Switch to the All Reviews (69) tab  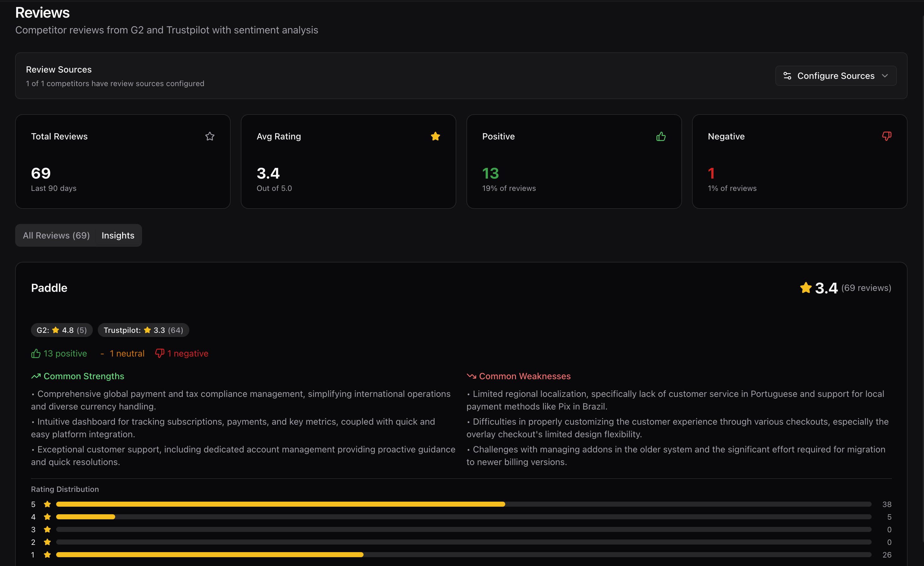tap(56, 235)
